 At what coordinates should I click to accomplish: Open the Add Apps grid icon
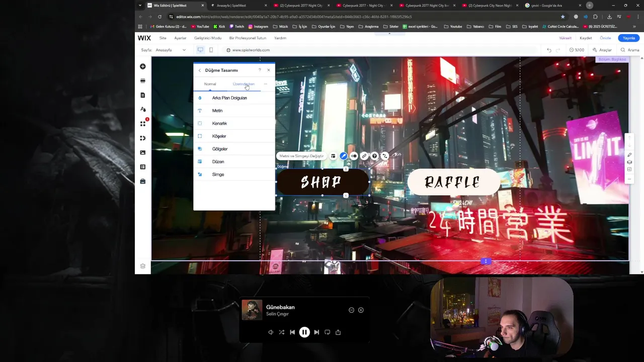143,124
